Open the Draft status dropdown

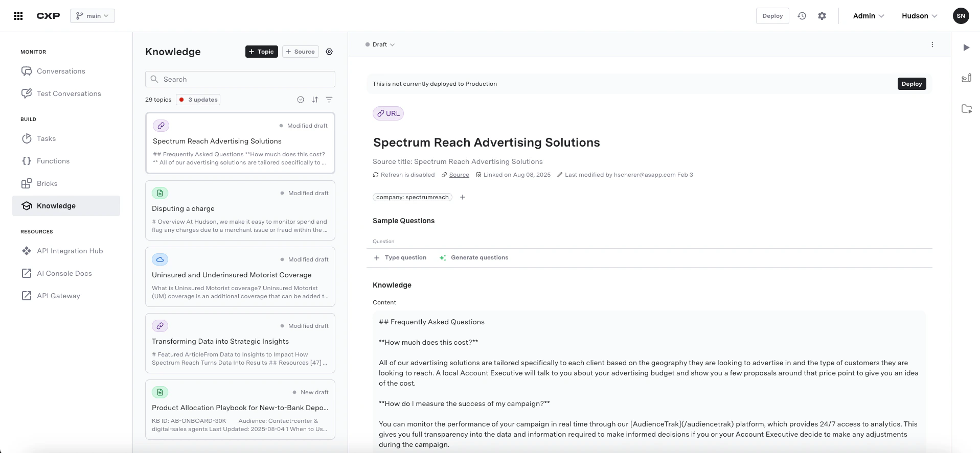point(380,44)
